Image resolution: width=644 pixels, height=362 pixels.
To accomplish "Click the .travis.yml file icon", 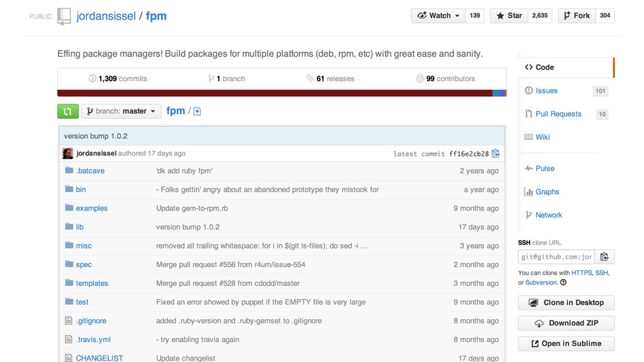I will pos(69,339).
